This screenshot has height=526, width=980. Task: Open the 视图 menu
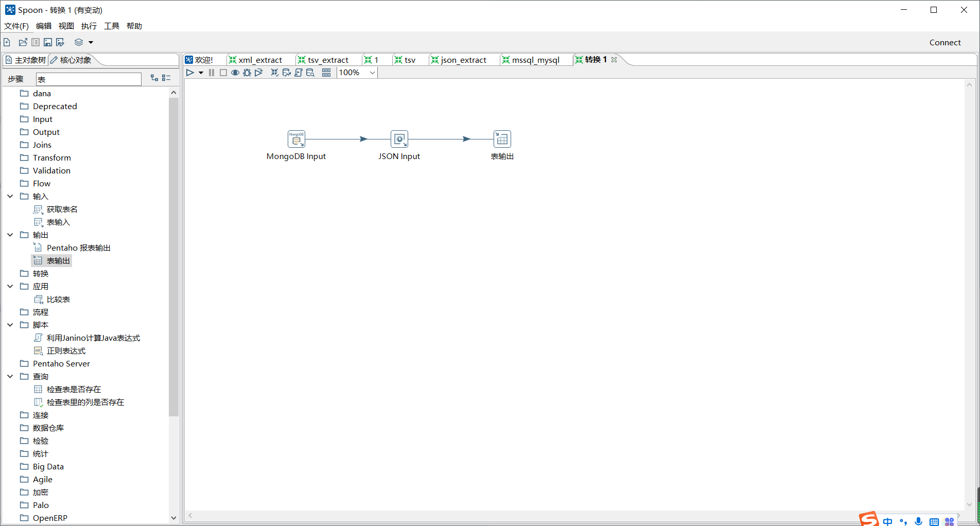(x=66, y=26)
